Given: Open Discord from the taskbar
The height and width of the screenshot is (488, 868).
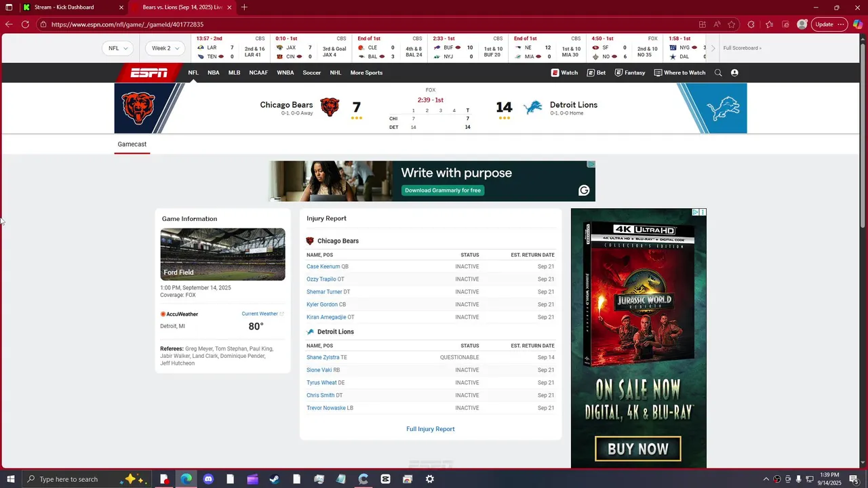Looking at the screenshot, I should [208, 479].
